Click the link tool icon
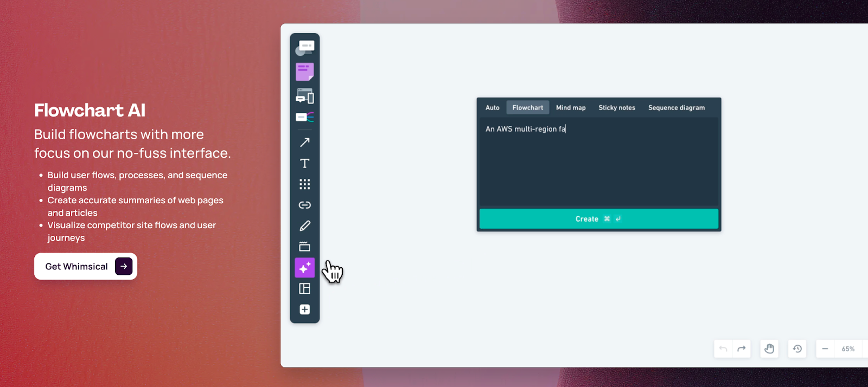Screen dimensions: 868x387 pos(304,205)
